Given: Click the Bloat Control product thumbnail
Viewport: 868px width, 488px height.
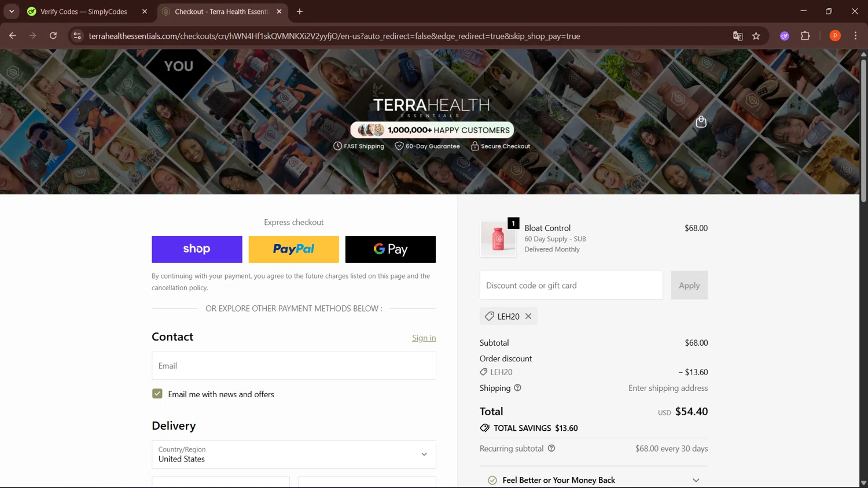Looking at the screenshot, I should [498, 239].
